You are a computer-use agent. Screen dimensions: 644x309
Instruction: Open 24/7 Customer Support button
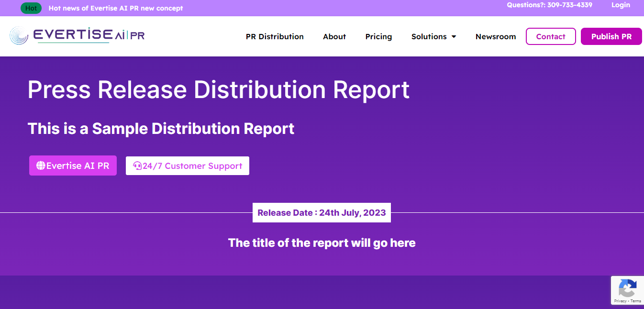pyautogui.click(x=188, y=166)
